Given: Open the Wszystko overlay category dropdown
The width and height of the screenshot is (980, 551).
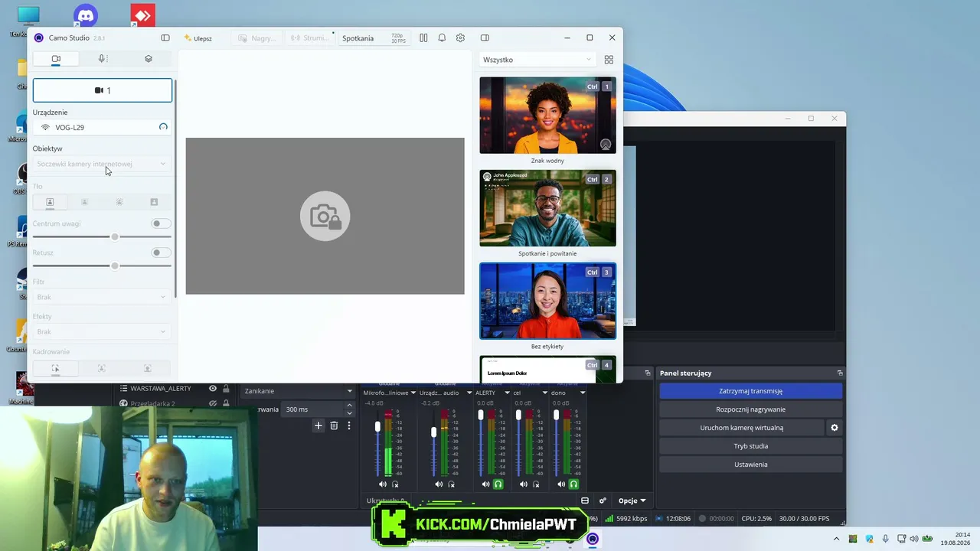Looking at the screenshot, I should [537, 60].
